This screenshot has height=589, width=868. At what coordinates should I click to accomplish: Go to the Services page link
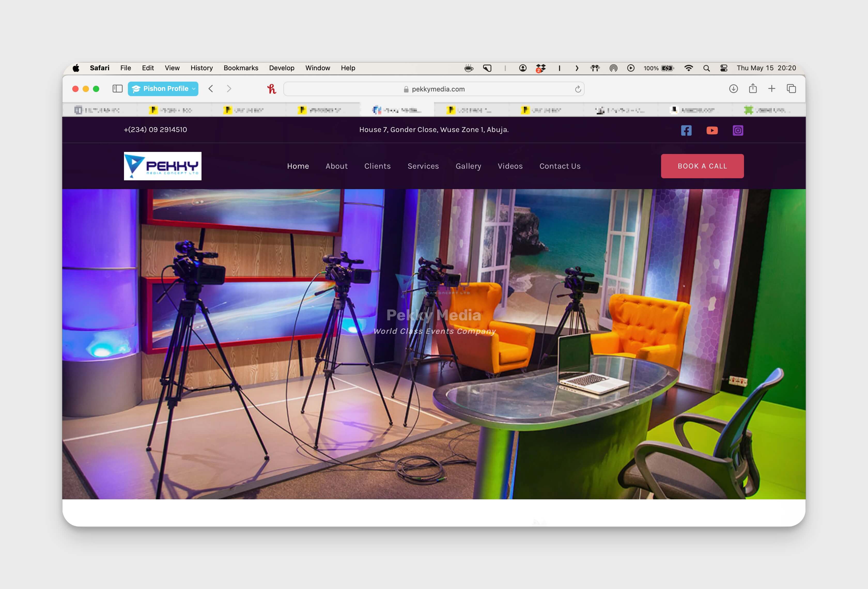[x=423, y=166]
